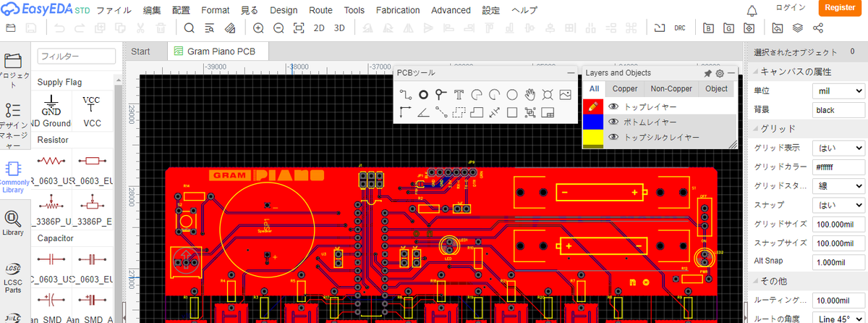Select the Protractor tool in PCB tools
Image resolution: width=868 pixels, height=323 pixels.
point(424,112)
